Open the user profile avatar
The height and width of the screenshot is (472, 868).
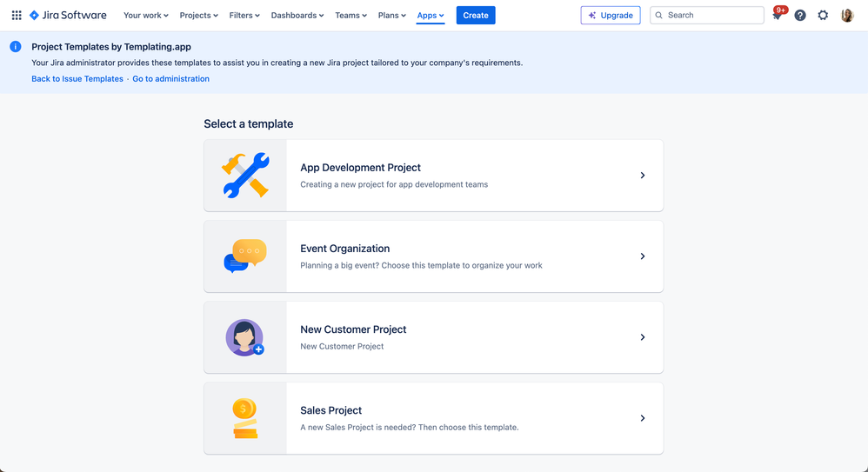tap(847, 16)
